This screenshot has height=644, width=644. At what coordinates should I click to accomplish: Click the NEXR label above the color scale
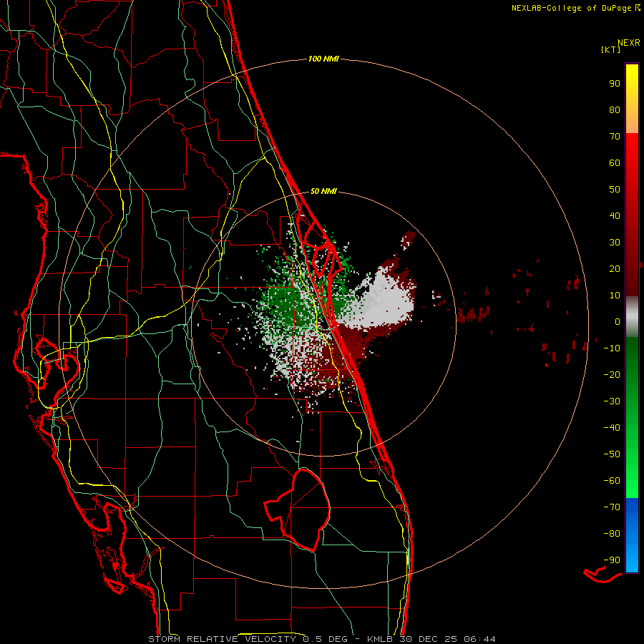point(629,43)
